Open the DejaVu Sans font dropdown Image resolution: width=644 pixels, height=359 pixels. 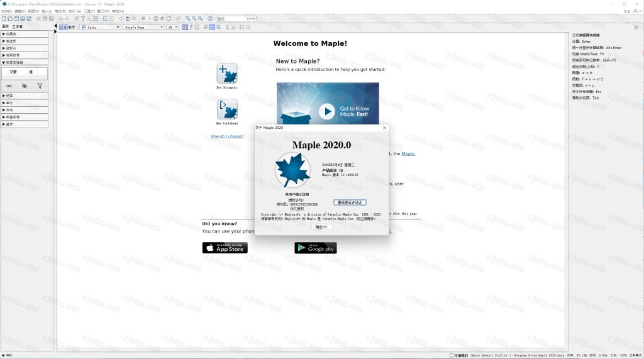[x=143, y=27]
